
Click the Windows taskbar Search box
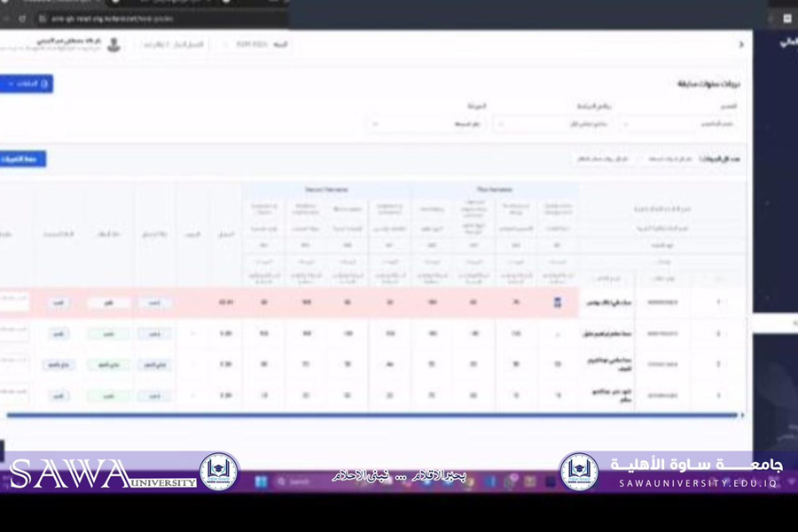click(301, 481)
